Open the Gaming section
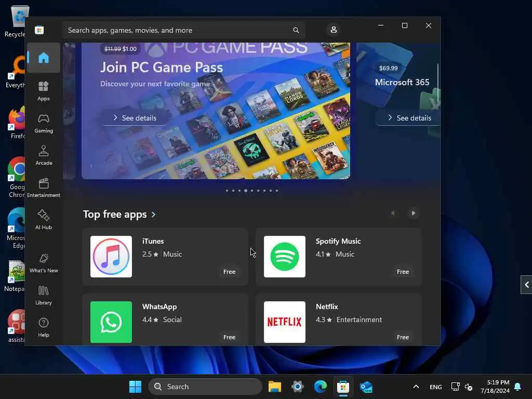Viewport: 532px width, 399px height. click(44, 123)
